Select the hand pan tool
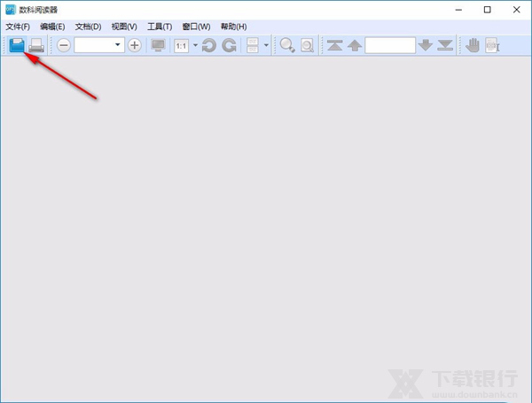The image size is (532, 403). 473,45
